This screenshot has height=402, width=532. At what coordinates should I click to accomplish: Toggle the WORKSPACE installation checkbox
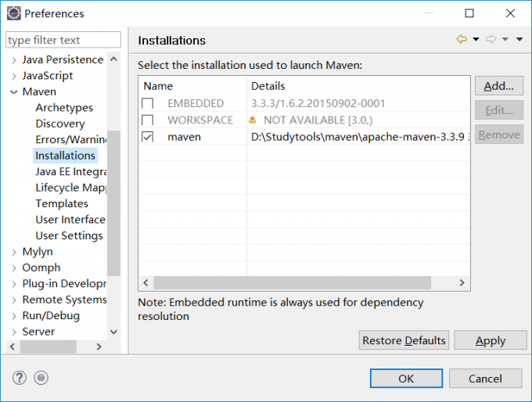pos(148,120)
